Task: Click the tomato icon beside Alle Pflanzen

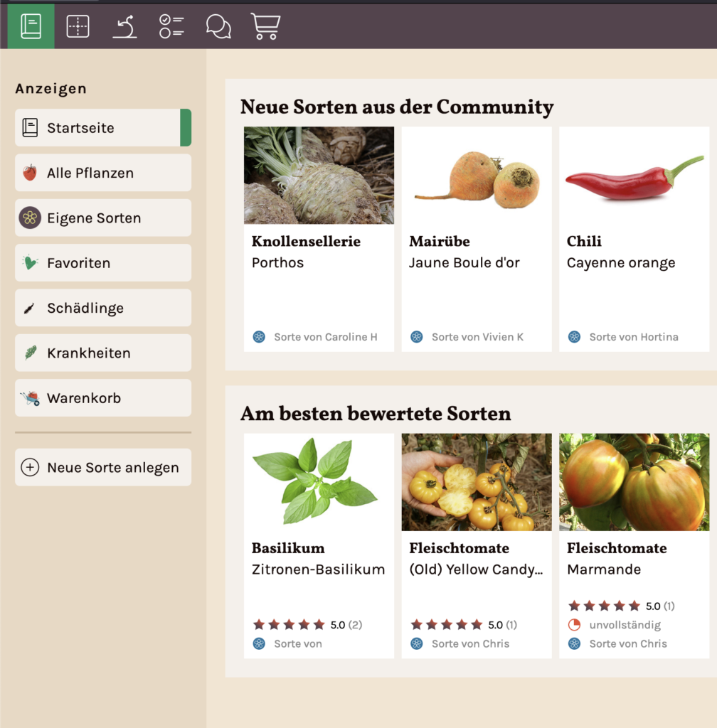Action: tap(30, 173)
